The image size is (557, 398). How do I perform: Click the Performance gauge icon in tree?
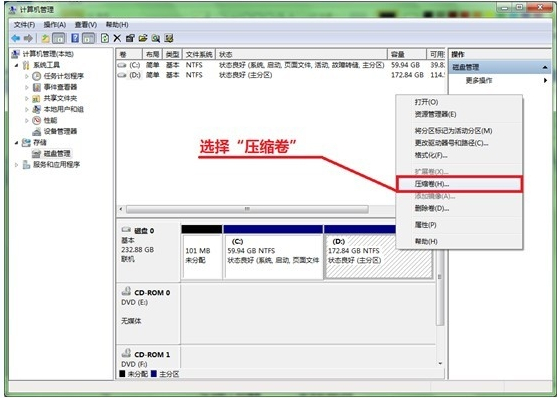(x=37, y=120)
